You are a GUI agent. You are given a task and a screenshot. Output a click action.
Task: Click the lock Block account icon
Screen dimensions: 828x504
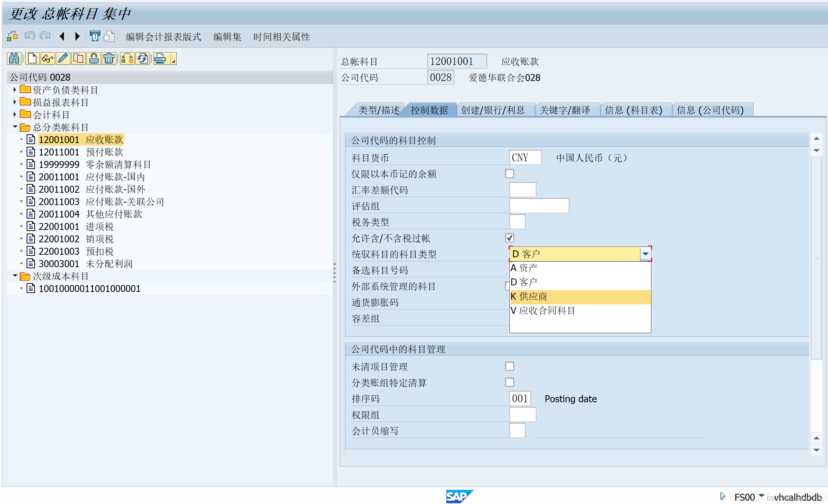pos(94,58)
